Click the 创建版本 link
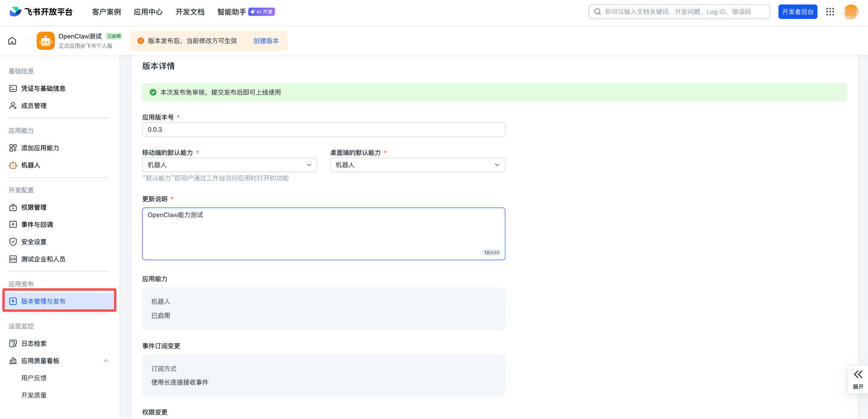868x419 pixels. click(x=266, y=41)
